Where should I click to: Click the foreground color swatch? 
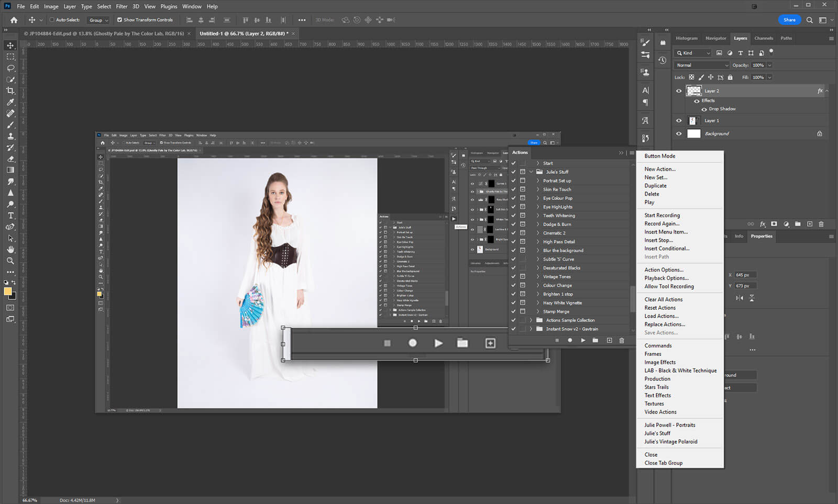click(x=8, y=292)
